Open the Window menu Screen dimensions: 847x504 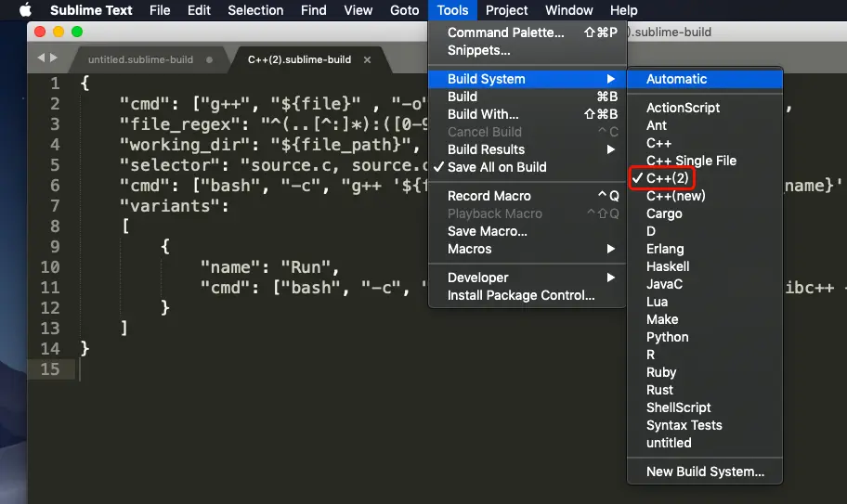click(x=568, y=10)
